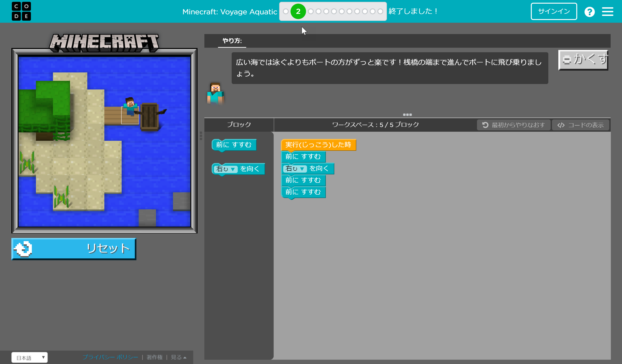
Task: Open direction dropdown on toolbox 右を向く block
Action: [233, 169]
